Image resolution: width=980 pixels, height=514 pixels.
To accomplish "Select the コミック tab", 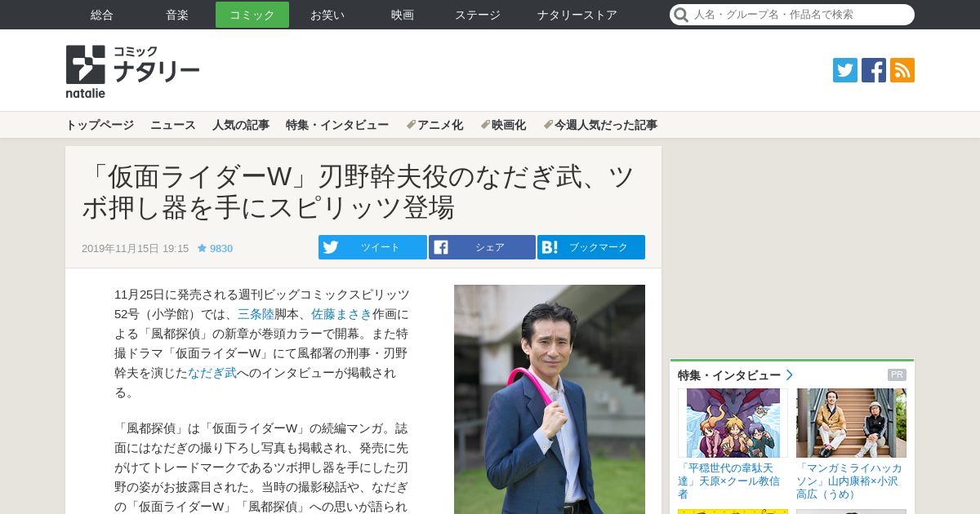I will click(x=252, y=15).
